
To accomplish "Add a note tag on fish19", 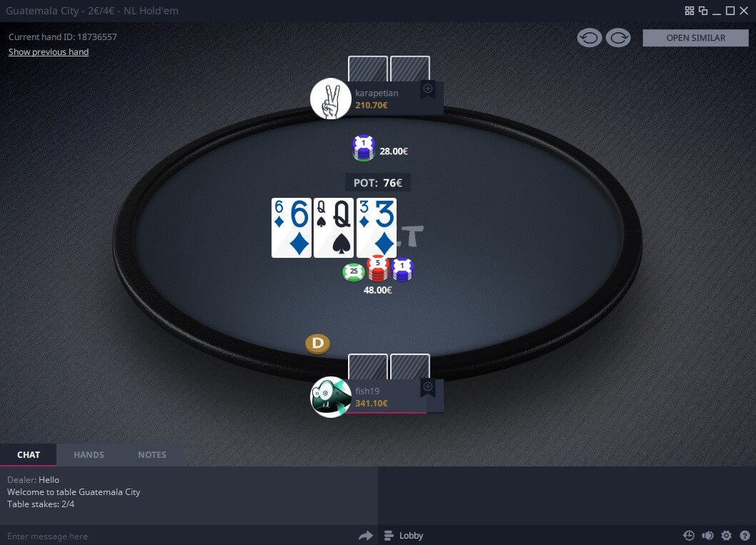I will coord(427,387).
